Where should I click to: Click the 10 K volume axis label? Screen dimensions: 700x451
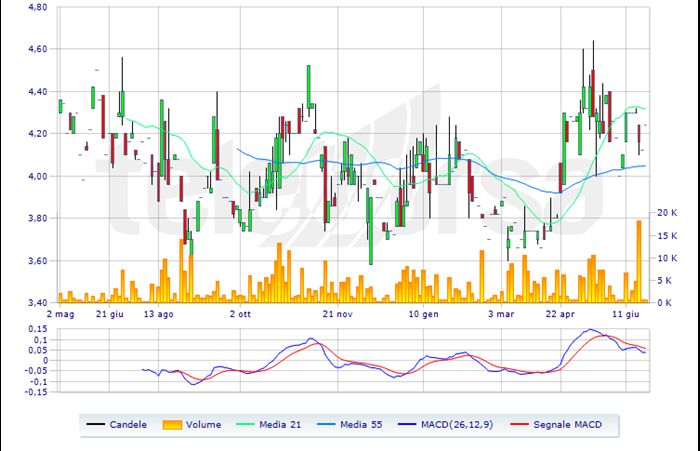667,258
